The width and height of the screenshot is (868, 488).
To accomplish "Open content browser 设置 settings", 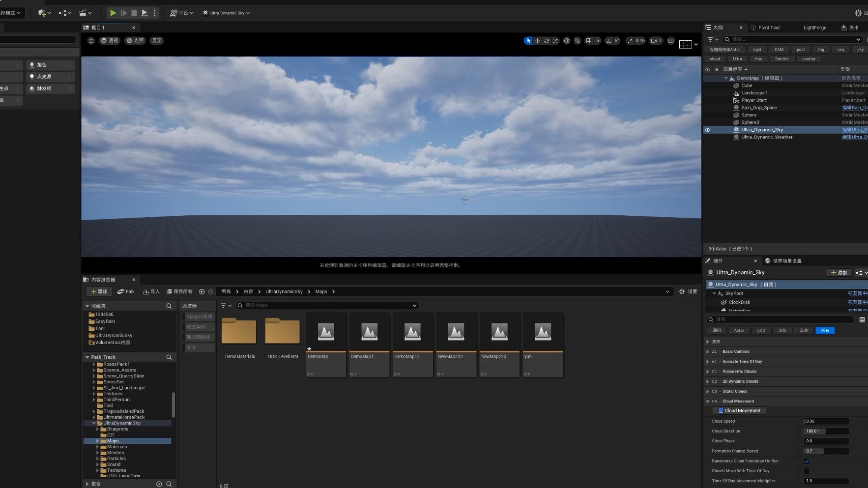I will click(688, 292).
